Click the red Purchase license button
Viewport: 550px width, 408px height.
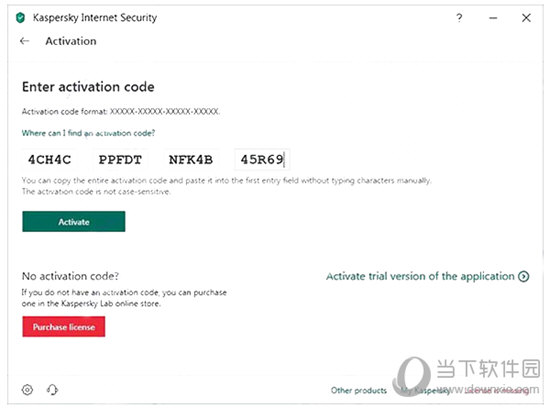point(64,327)
